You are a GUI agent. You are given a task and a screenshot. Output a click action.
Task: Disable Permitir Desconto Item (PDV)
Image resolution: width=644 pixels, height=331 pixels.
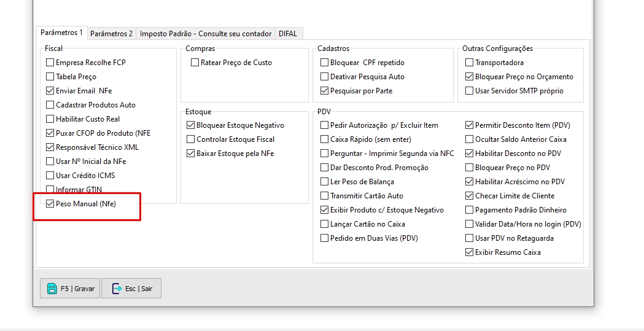(x=470, y=125)
